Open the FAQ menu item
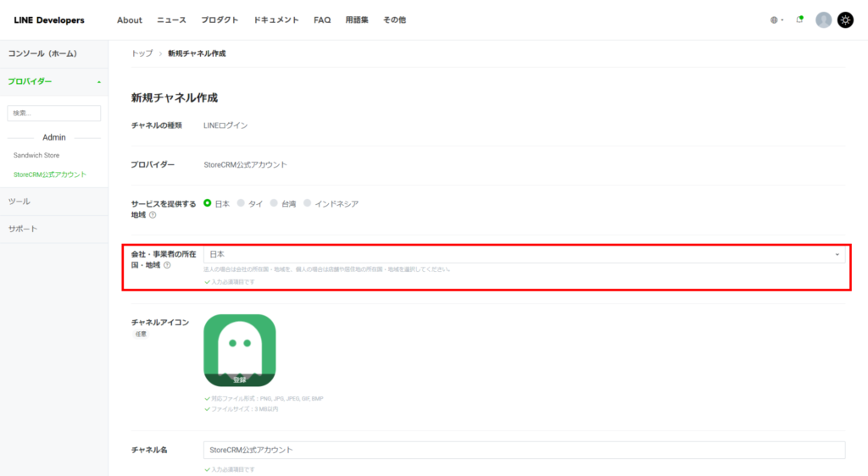868x476 pixels. (322, 19)
